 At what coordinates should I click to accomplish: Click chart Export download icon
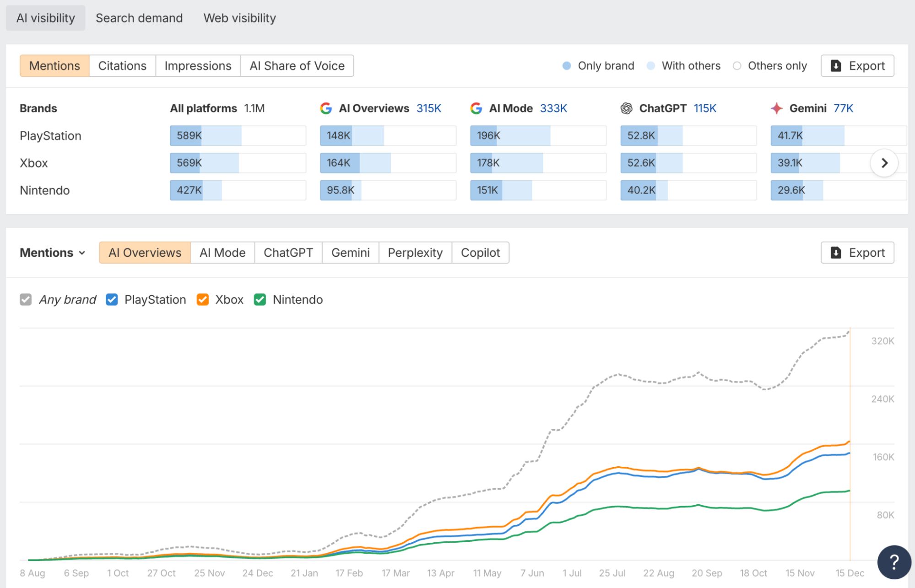[836, 253]
